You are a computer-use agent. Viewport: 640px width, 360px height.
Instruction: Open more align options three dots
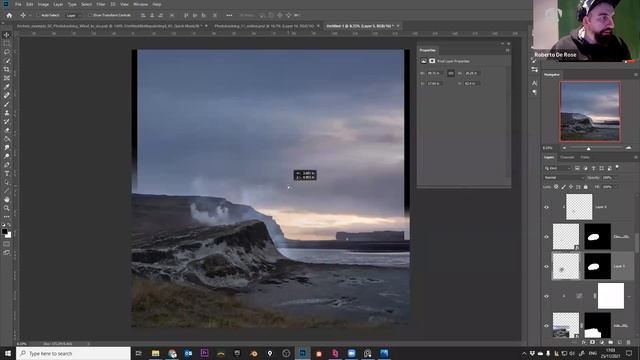(229, 15)
